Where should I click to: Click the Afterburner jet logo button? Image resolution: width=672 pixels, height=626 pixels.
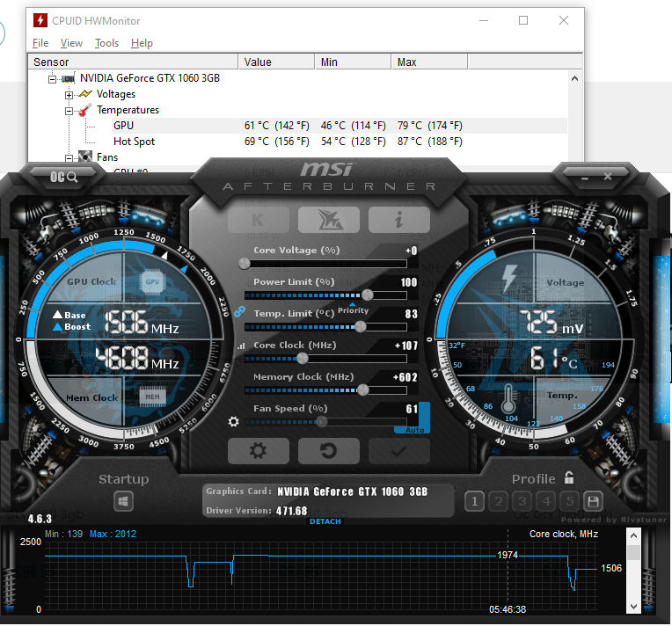(329, 220)
